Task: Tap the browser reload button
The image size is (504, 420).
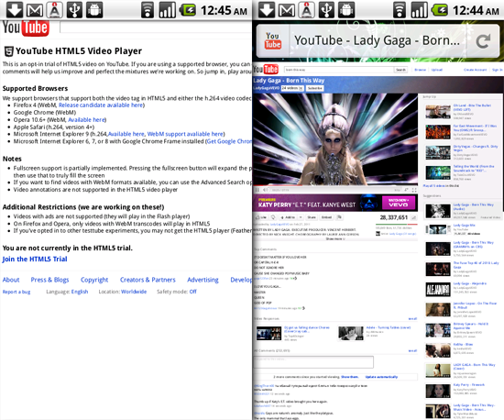Action: 483,41
